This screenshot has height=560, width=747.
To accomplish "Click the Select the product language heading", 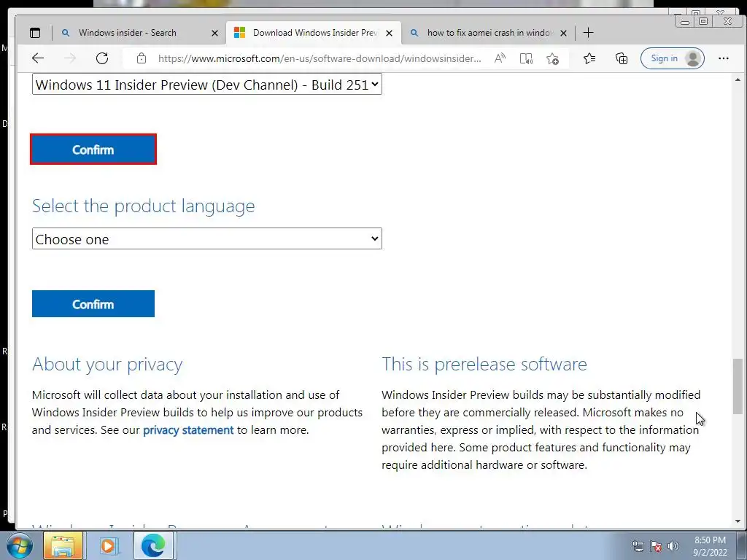I will point(144,206).
